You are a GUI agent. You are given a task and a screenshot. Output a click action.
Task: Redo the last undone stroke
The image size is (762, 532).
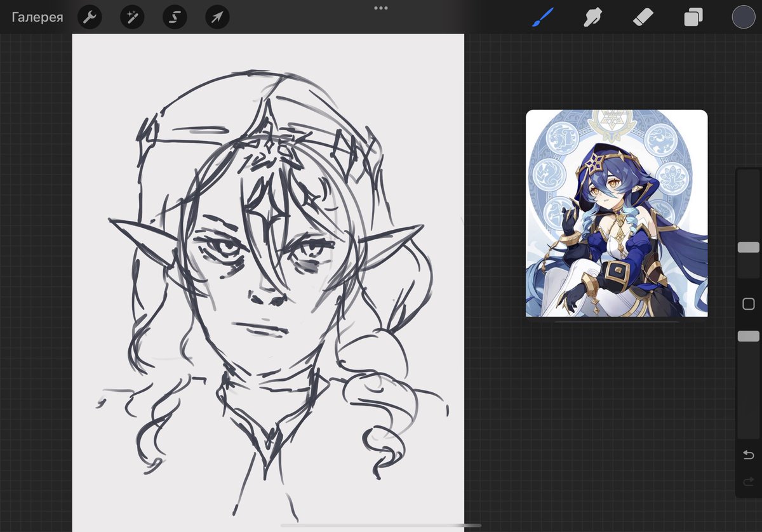point(748,482)
